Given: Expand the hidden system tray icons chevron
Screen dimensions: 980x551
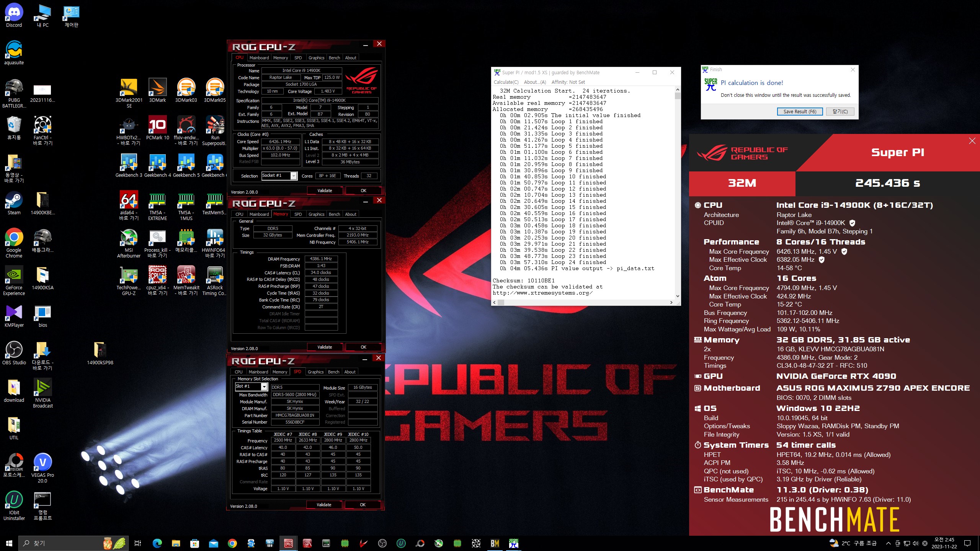Looking at the screenshot, I should tap(888, 543).
